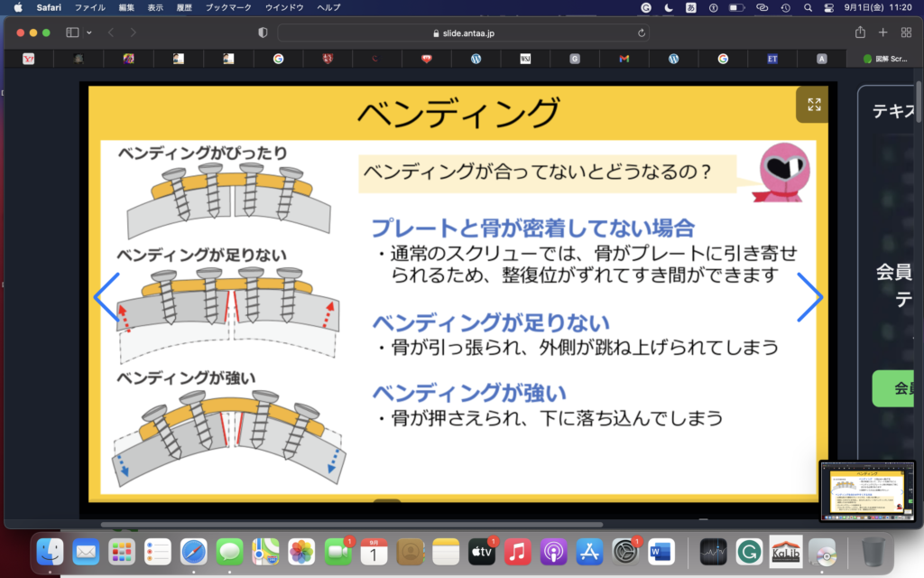Open a new tab with plus icon
924x578 pixels.
click(x=883, y=33)
